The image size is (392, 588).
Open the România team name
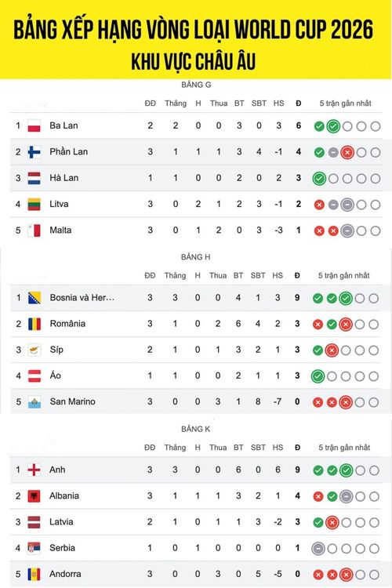click(67, 324)
